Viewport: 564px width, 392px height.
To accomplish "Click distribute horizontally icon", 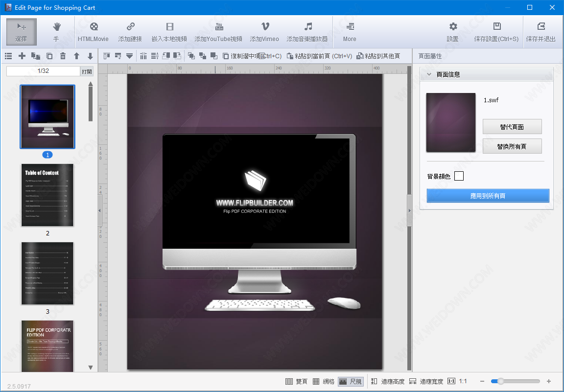I will (x=143, y=56).
